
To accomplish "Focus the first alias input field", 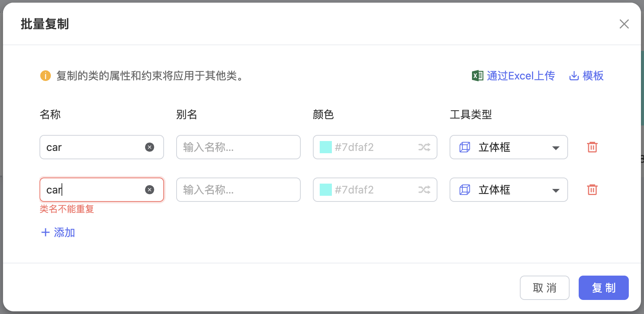I will coord(238,147).
